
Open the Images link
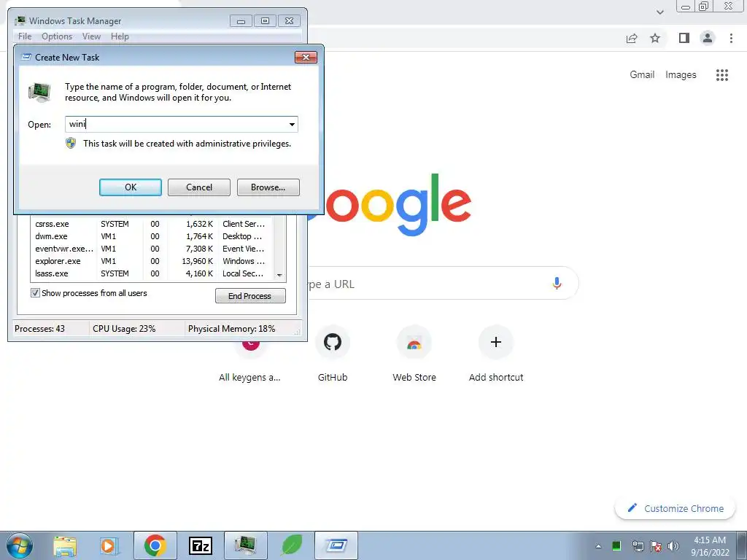[x=681, y=75]
